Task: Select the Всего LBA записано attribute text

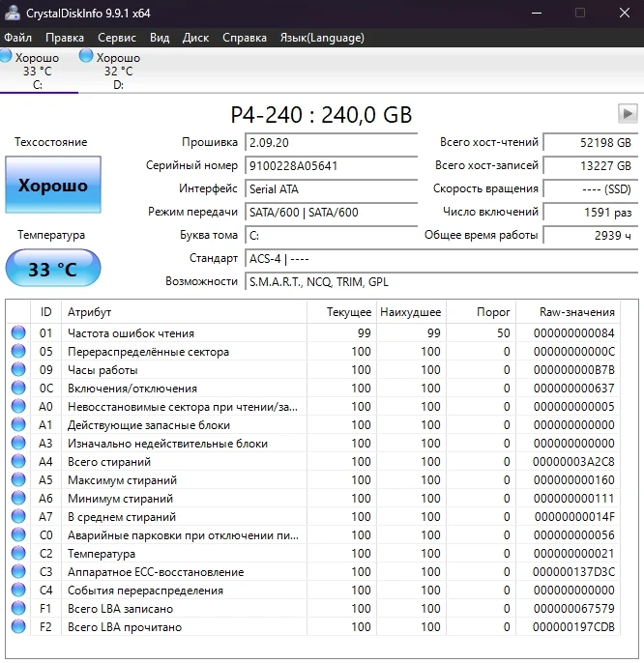Action: point(120,609)
